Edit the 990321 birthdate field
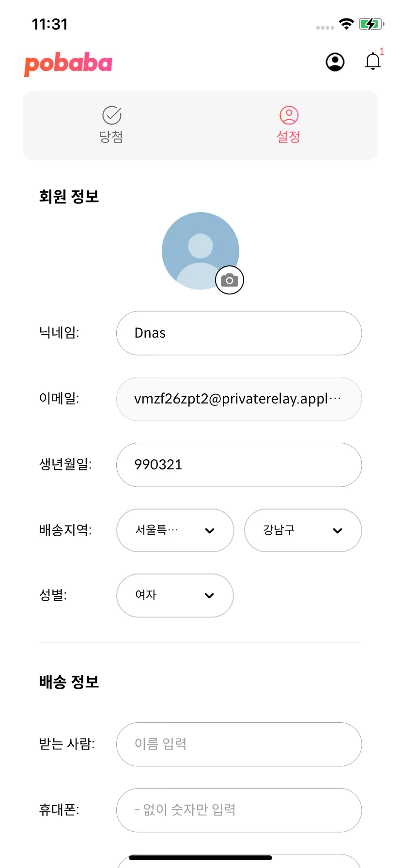 point(239,465)
